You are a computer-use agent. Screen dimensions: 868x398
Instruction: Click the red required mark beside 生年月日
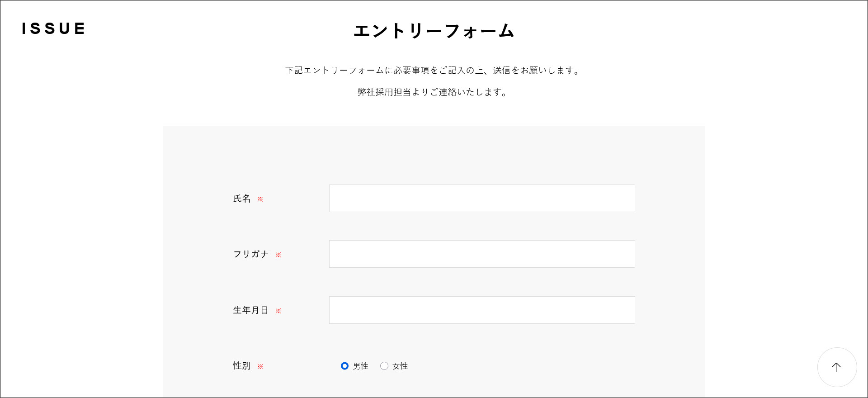pyautogui.click(x=278, y=311)
